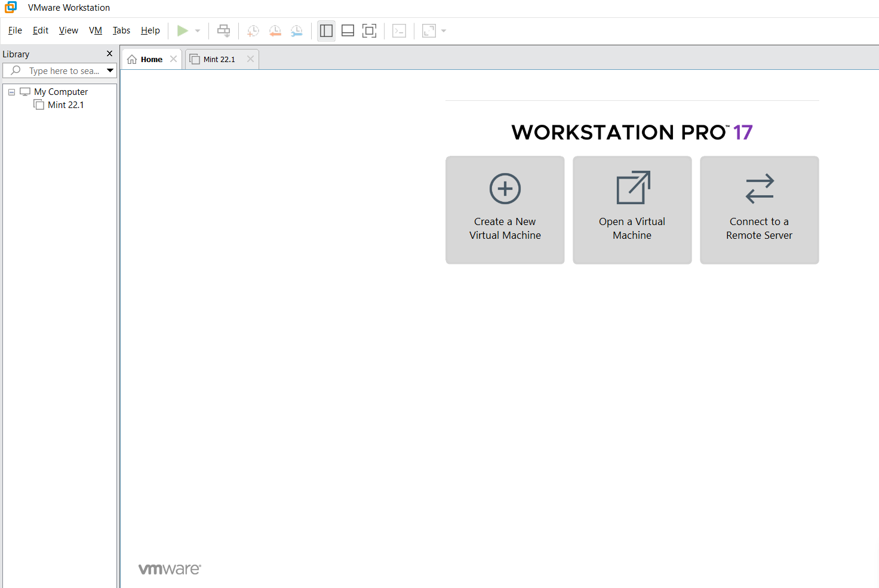
Task: Open the Tabs menu
Action: (121, 30)
